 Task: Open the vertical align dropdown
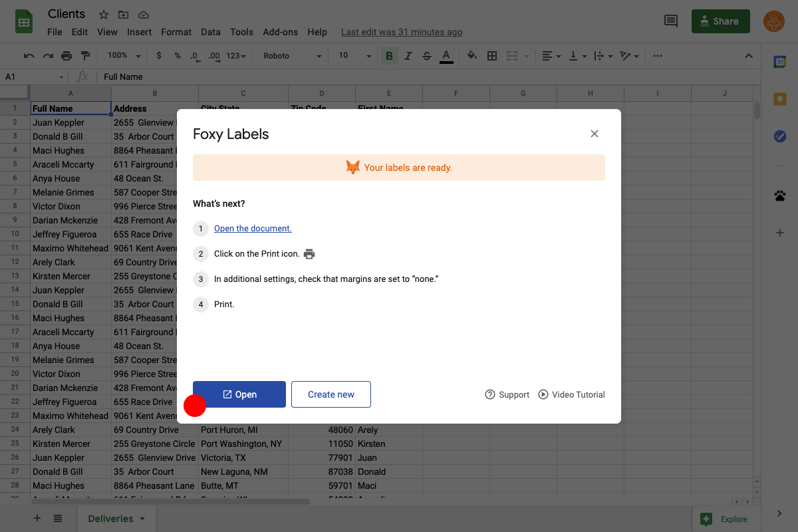click(577, 56)
